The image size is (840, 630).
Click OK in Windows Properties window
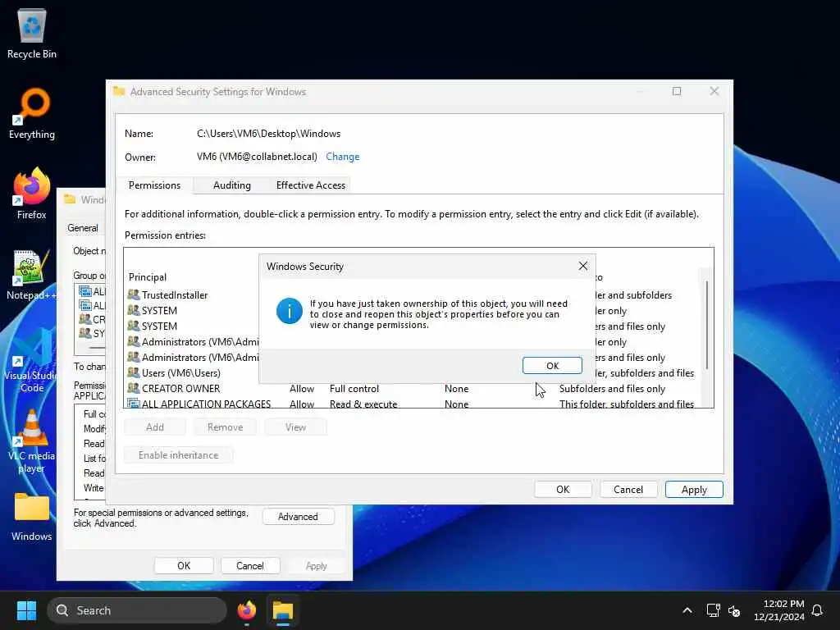coord(184,566)
